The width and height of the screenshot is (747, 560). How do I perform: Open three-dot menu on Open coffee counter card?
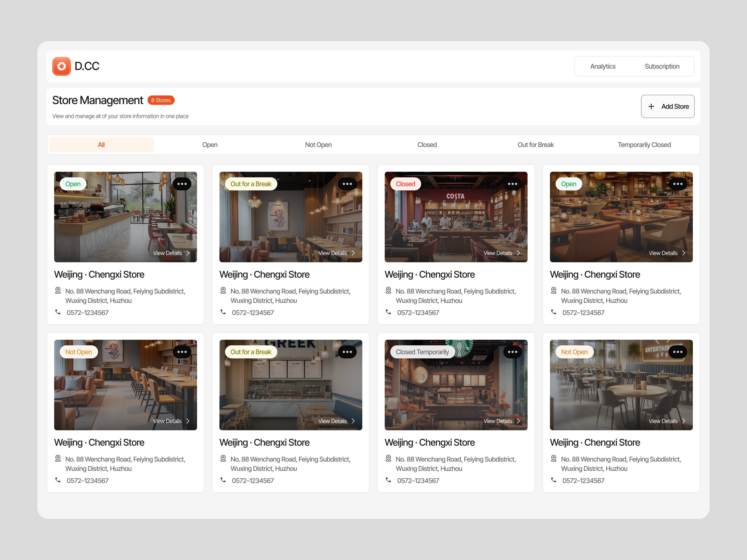pyautogui.click(x=182, y=184)
